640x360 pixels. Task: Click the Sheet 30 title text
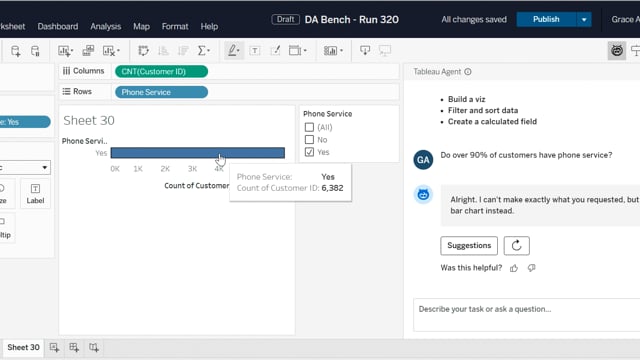point(89,120)
